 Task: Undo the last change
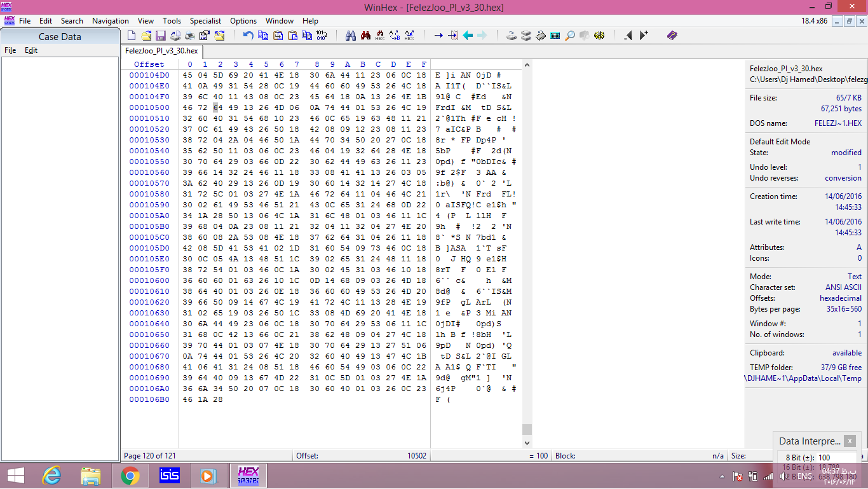click(x=248, y=36)
